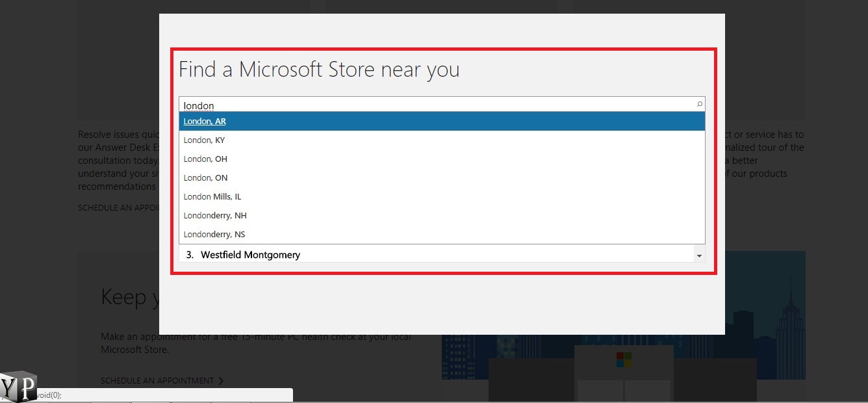Viewport: 868px width, 403px height.
Task: Open Schedule an Appointment link under PC health check
Action: click(162, 381)
